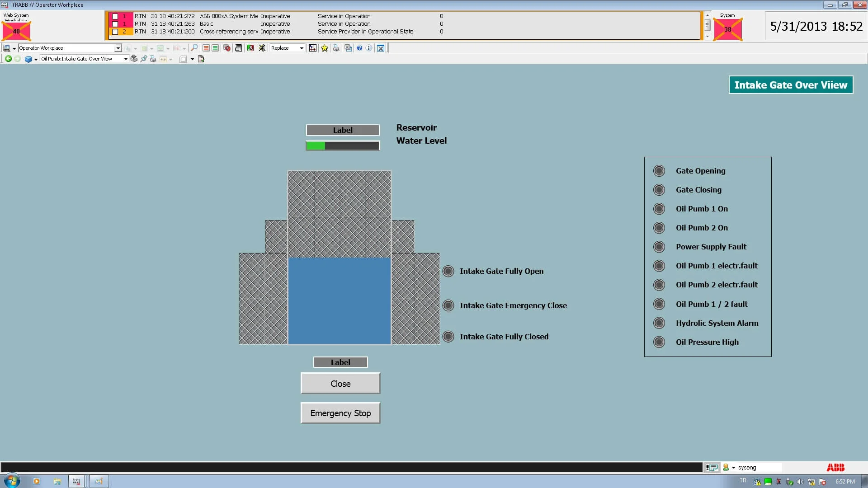Click the green back navigation arrow

tap(8, 59)
